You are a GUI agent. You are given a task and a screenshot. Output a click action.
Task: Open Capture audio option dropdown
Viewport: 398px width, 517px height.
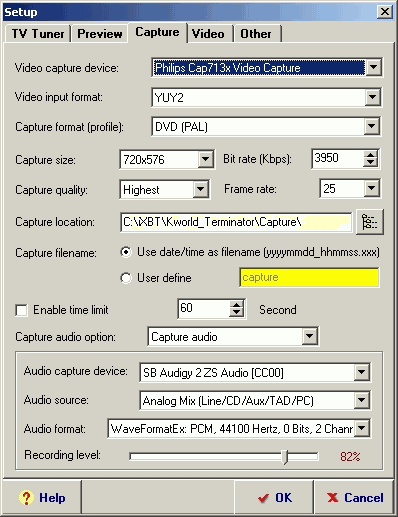click(309, 336)
